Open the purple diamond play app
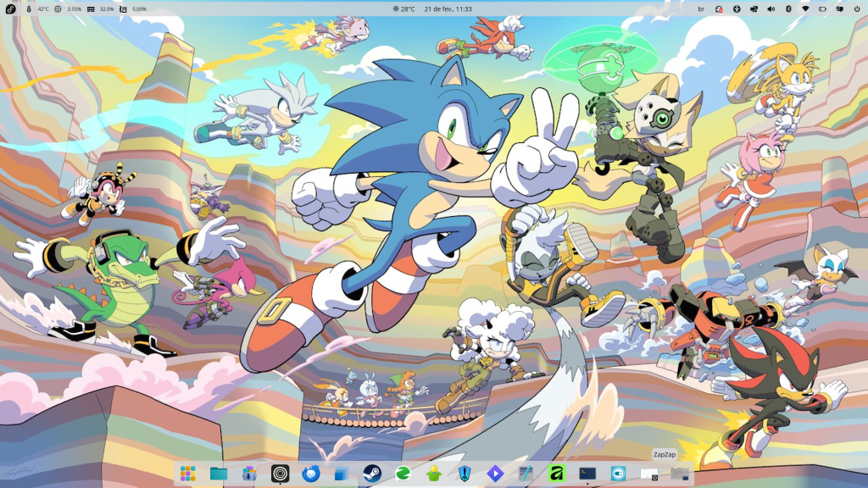This screenshot has width=868, height=488. click(495, 474)
